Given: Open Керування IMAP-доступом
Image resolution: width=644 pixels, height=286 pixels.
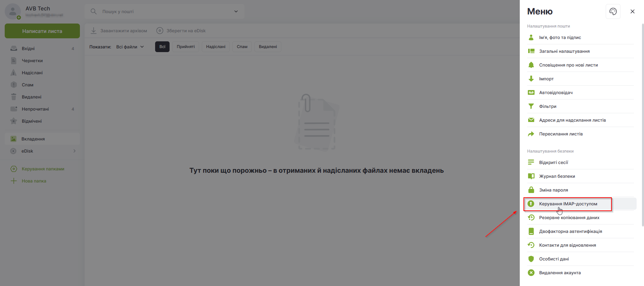Looking at the screenshot, I should click(x=580, y=204).
